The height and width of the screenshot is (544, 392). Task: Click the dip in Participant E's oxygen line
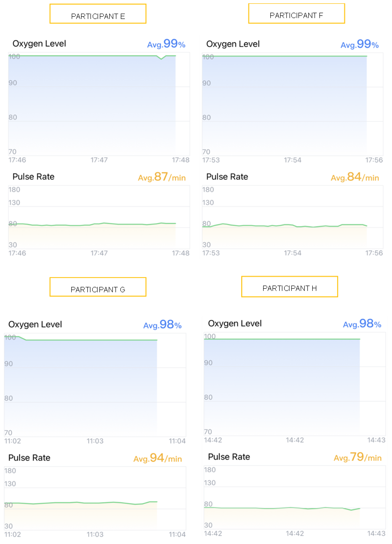(161, 58)
